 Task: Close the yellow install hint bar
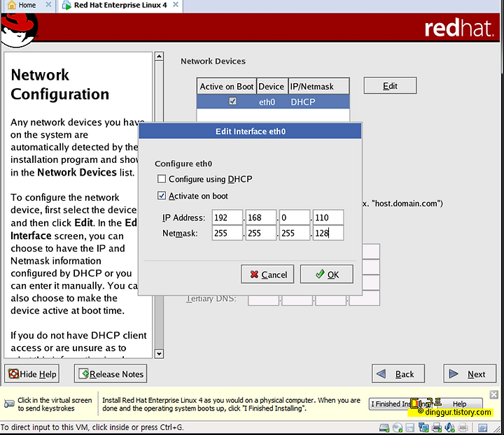[494, 394]
